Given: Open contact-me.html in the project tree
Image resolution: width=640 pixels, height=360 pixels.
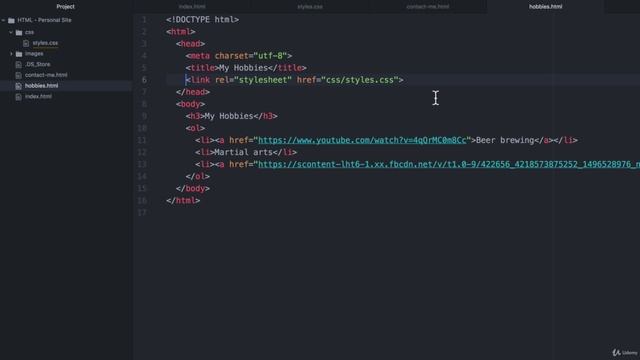Looking at the screenshot, I should pyautogui.click(x=46, y=75).
